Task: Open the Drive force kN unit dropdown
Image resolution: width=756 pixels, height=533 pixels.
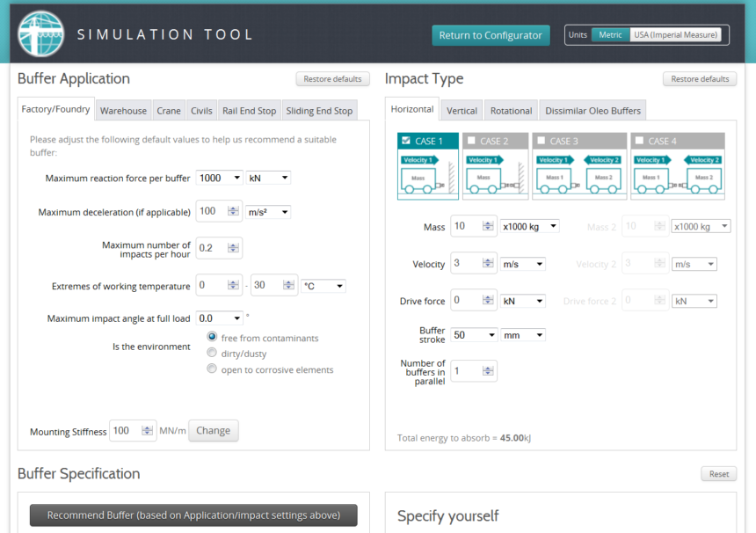Action: pos(523,301)
